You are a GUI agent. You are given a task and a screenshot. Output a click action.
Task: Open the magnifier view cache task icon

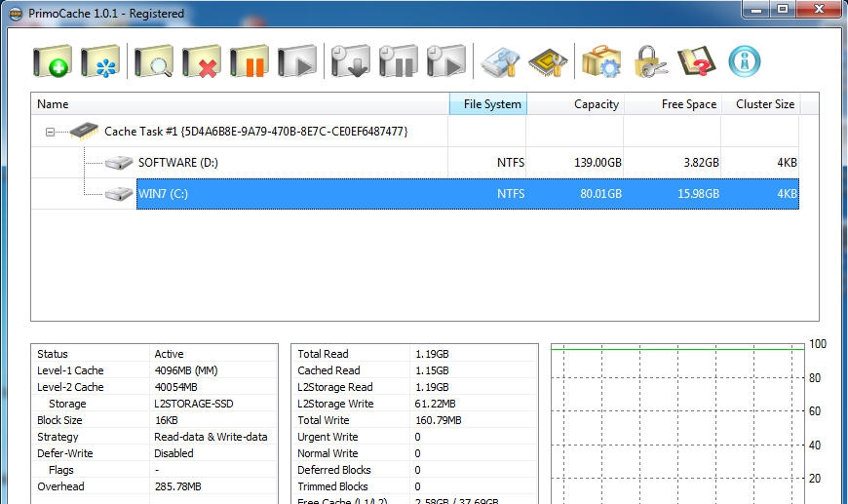click(x=153, y=61)
